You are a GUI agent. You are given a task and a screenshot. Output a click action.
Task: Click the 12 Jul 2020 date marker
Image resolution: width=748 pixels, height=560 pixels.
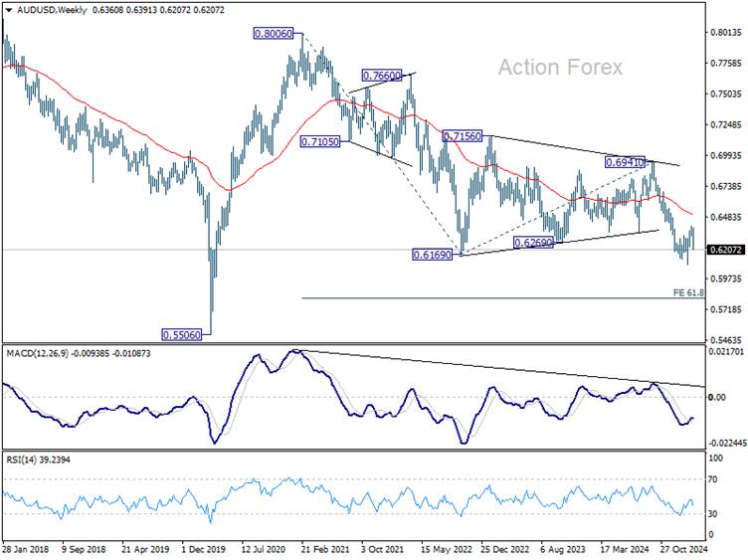point(264,549)
